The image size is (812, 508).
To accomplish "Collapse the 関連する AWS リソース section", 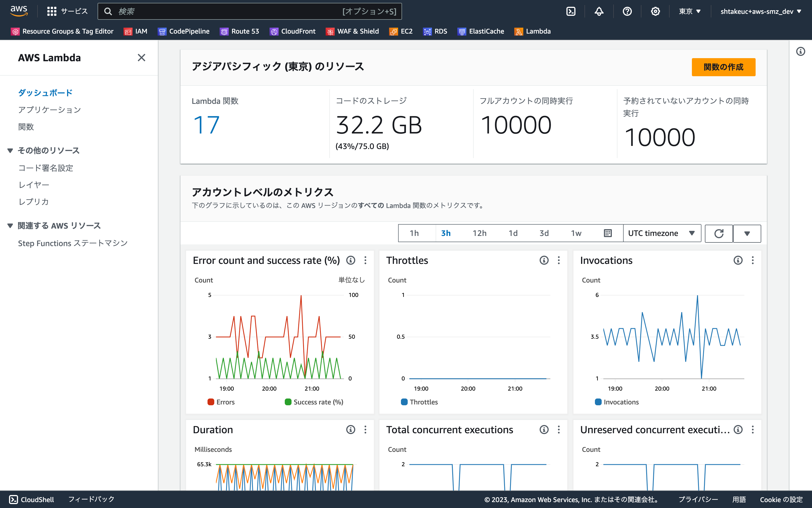I will tap(10, 226).
